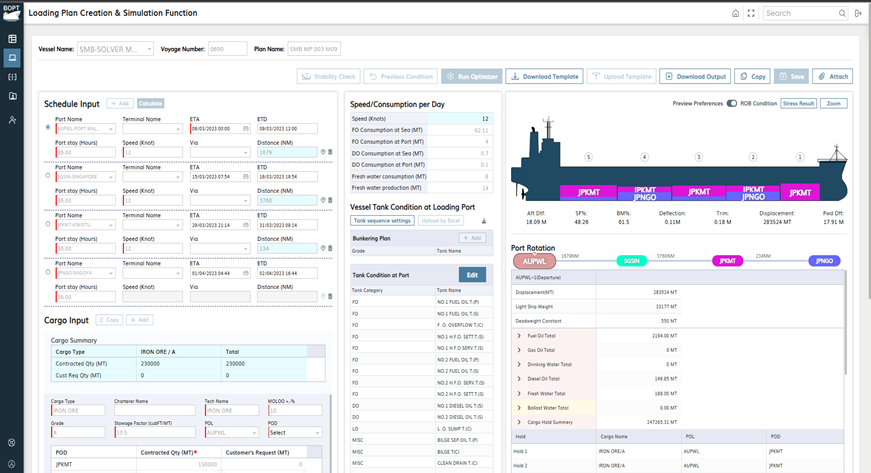Toggle the ROB Condition switch

732,103
